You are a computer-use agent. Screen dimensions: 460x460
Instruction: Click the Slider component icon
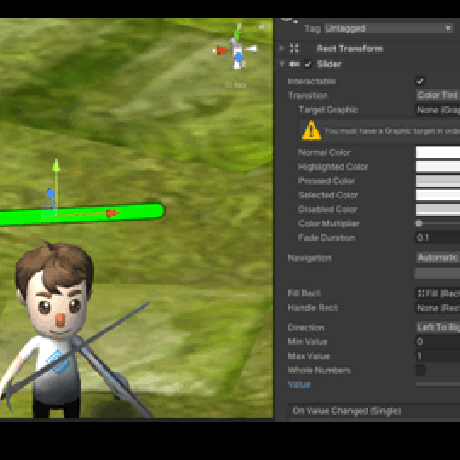(x=294, y=64)
